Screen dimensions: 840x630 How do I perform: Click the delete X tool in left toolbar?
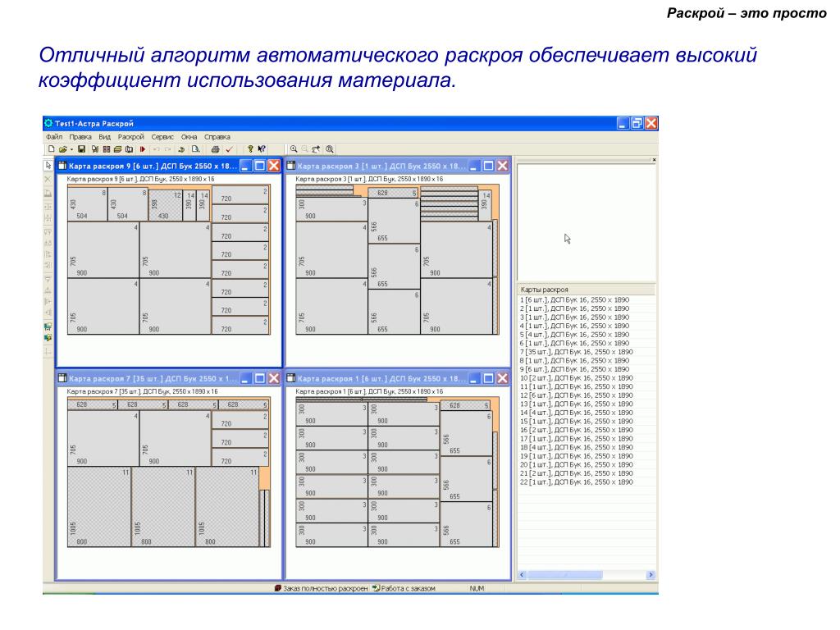coord(48,179)
